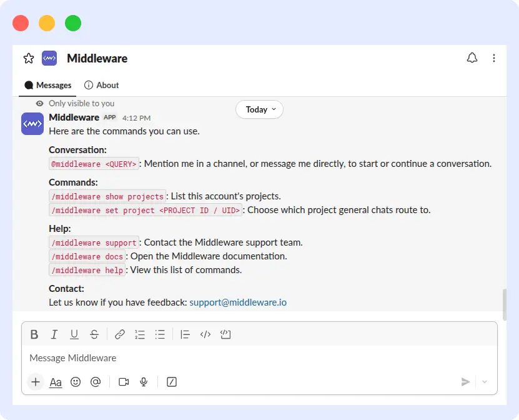Star the Middleware conversation
519x420 pixels.
[29, 58]
